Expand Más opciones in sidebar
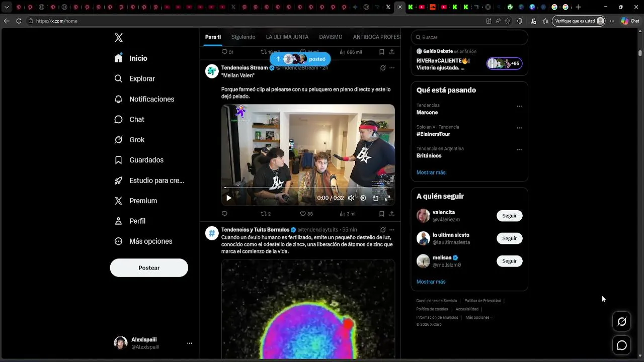Image resolution: width=644 pixels, height=362 pixels. [143, 241]
